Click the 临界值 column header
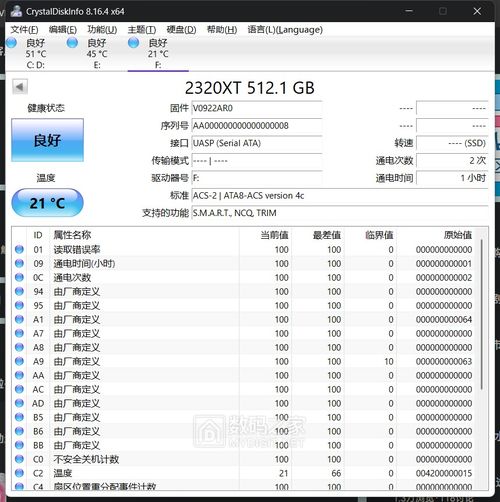This screenshot has width=500, height=502. pos(379,235)
